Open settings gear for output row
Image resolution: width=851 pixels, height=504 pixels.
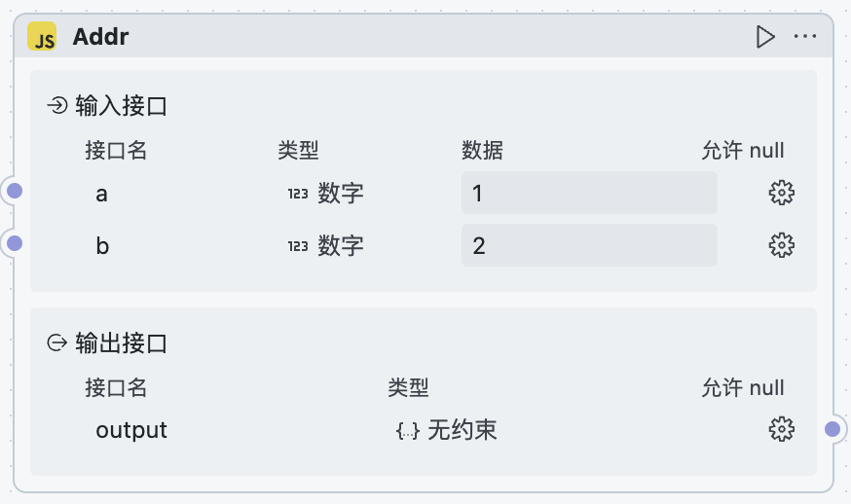pos(781,429)
